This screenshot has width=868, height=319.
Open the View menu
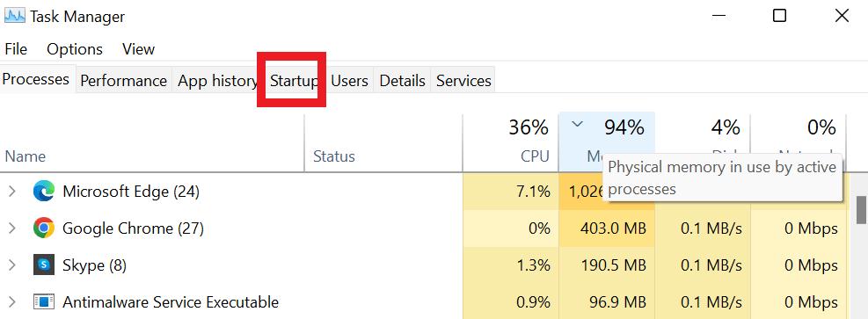coord(138,49)
